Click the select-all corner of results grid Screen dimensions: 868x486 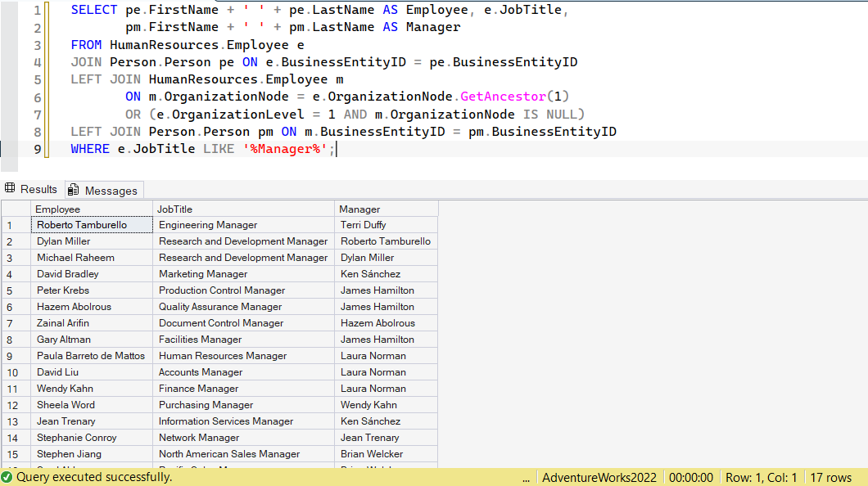[x=16, y=209]
